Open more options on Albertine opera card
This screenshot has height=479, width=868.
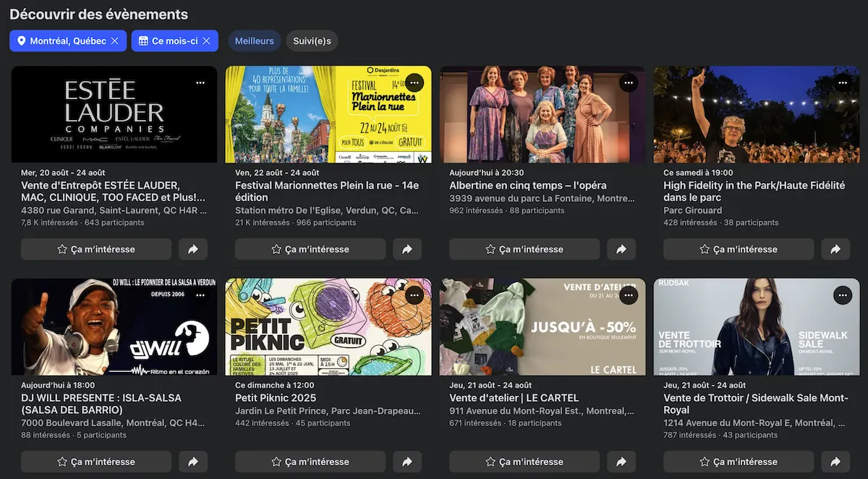tap(629, 82)
